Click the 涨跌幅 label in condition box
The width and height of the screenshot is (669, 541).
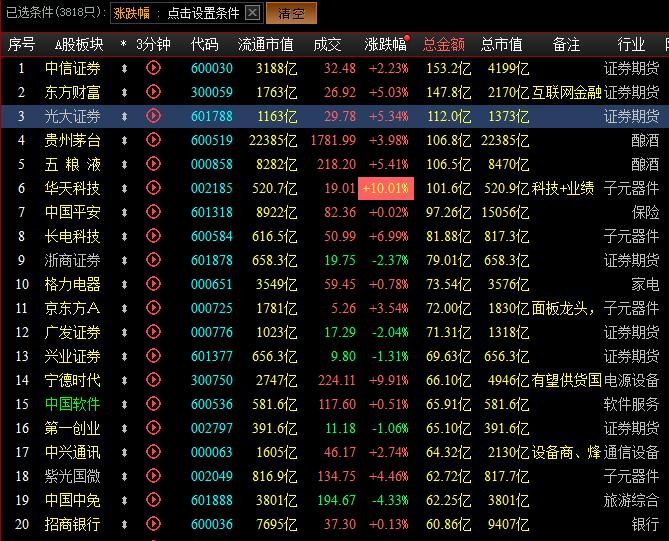coord(131,13)
